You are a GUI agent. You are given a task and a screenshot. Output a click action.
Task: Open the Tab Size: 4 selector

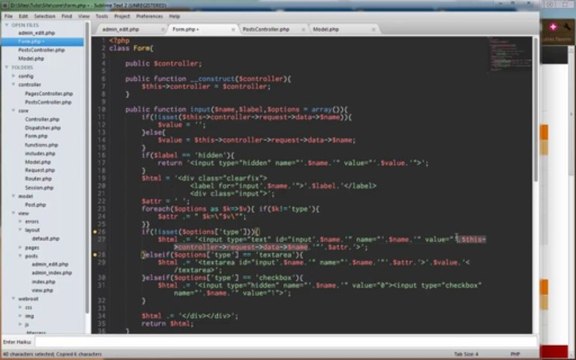click(466, 354)
